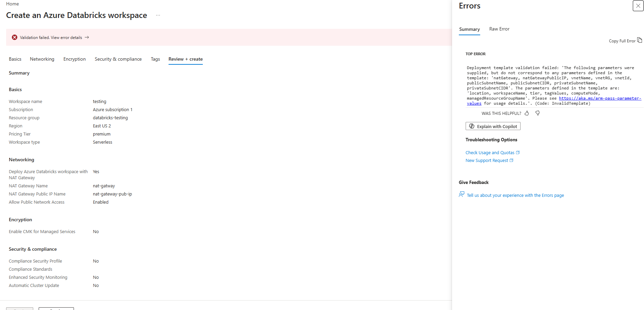Click the "Security & compliance" section heading in summary

tap(33, 249)
